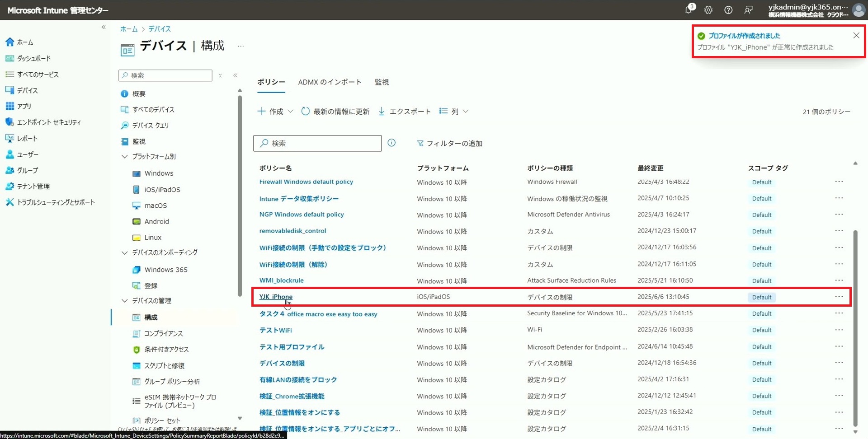Image resolution: width=868 pixels, height=439 pixels.
Task: Refresh the policy list with 最新の情報に更新
Action: point(335,111)
